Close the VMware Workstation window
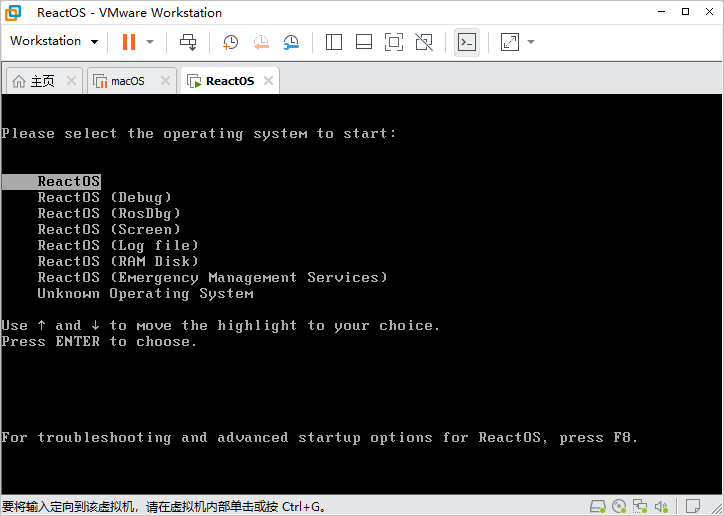724x516 pixels. 710,12
